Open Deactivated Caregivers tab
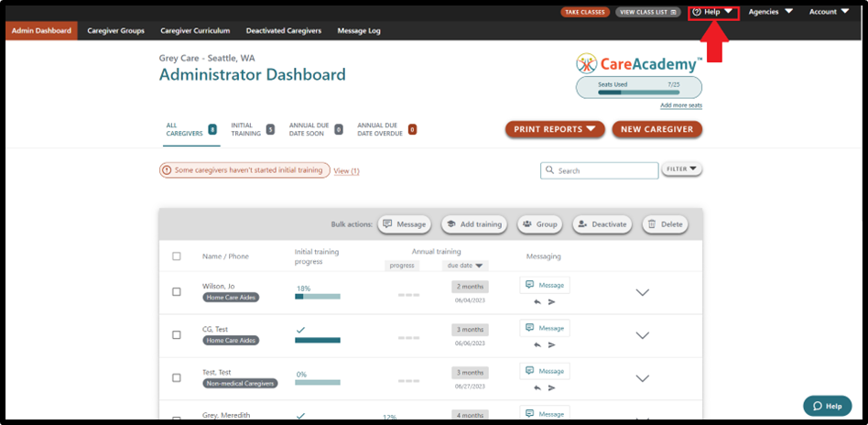 pos(284,30)
